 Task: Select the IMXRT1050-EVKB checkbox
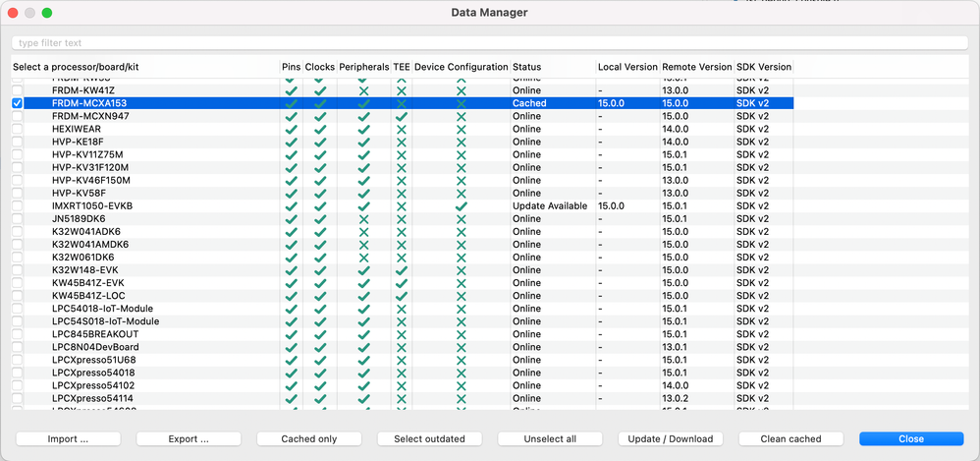pyautogui.click(x=18, y=205)
